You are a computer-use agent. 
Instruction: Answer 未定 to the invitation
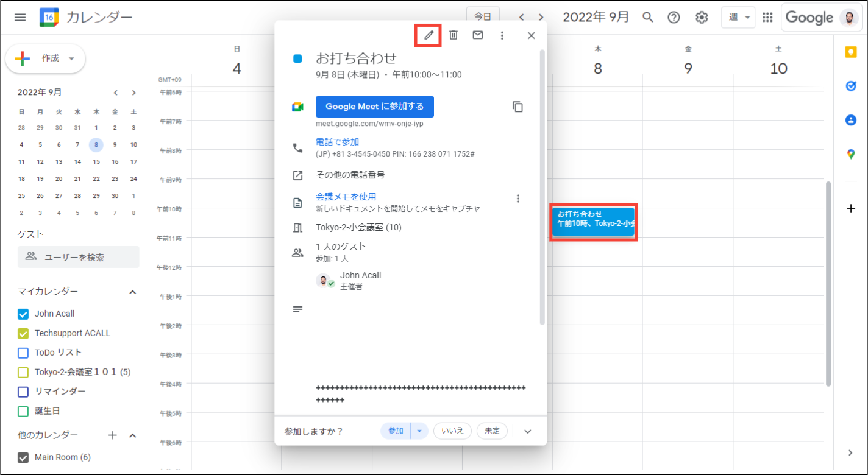tap(492, 431)
